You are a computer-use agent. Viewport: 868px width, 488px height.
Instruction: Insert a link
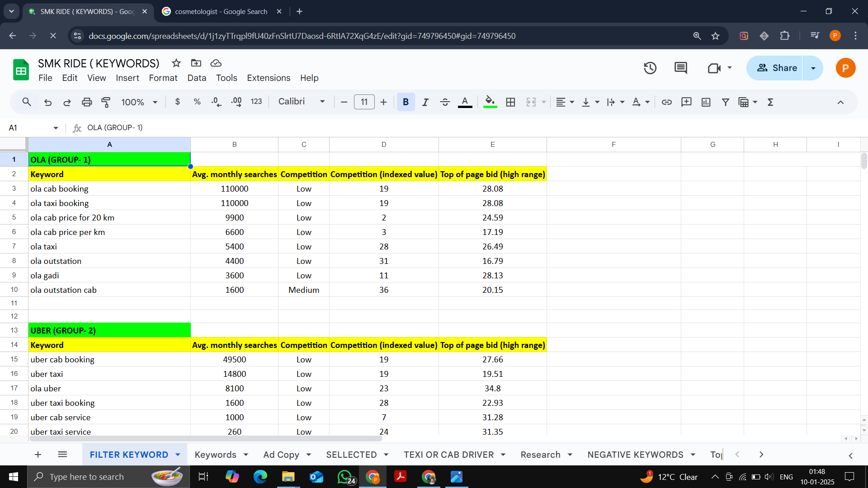[x=666, y=102]
